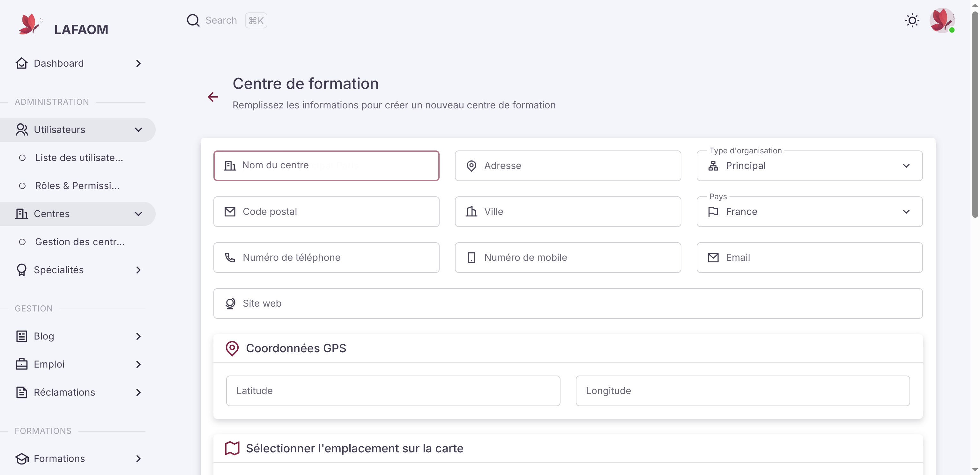This screenshot has width=980, height=475.
Task: Click the LAFAOM butterfly logo
Action: (30, 24)
